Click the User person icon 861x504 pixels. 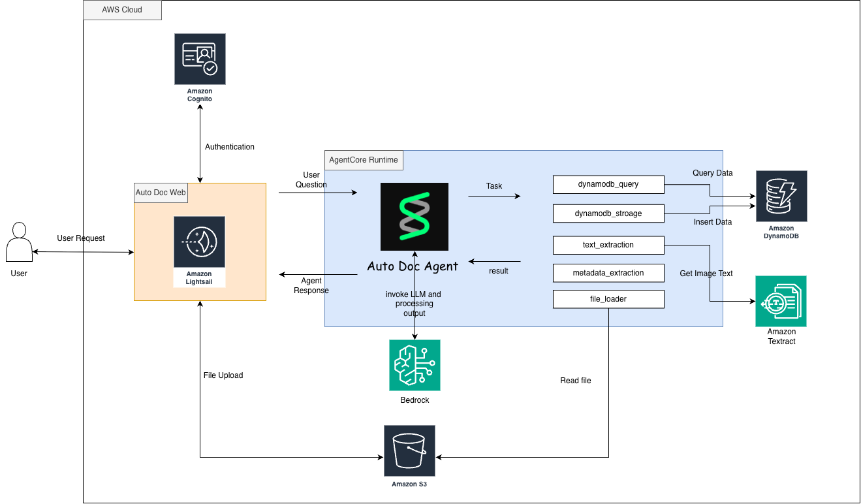pos(19,243)
